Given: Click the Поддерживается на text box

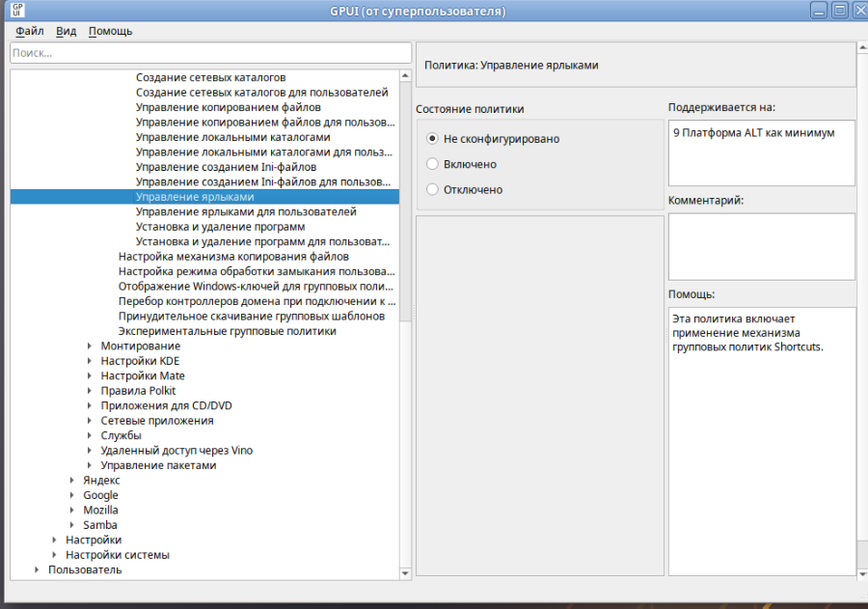Looking at the screenshot, I should (x=761, y=152).
